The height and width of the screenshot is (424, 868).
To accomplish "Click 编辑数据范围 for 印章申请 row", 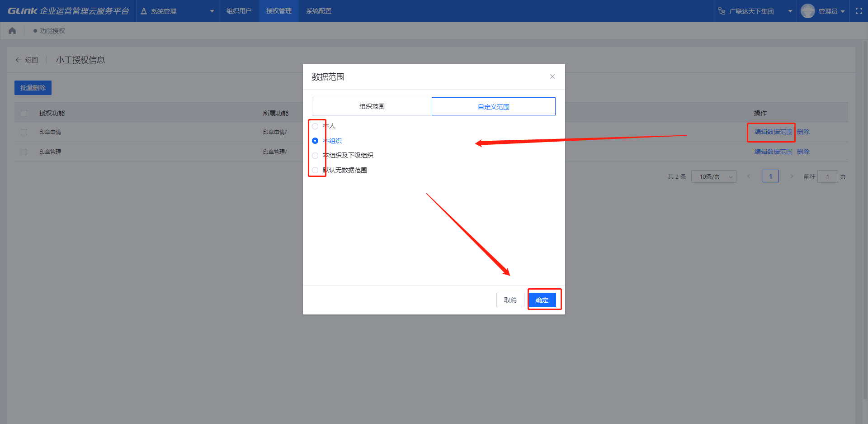I will (x=773, y=132).
